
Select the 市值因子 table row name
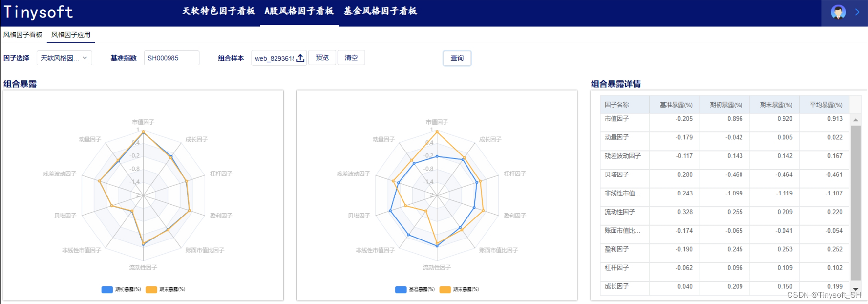pyautogui.click(x=617, y=119)
